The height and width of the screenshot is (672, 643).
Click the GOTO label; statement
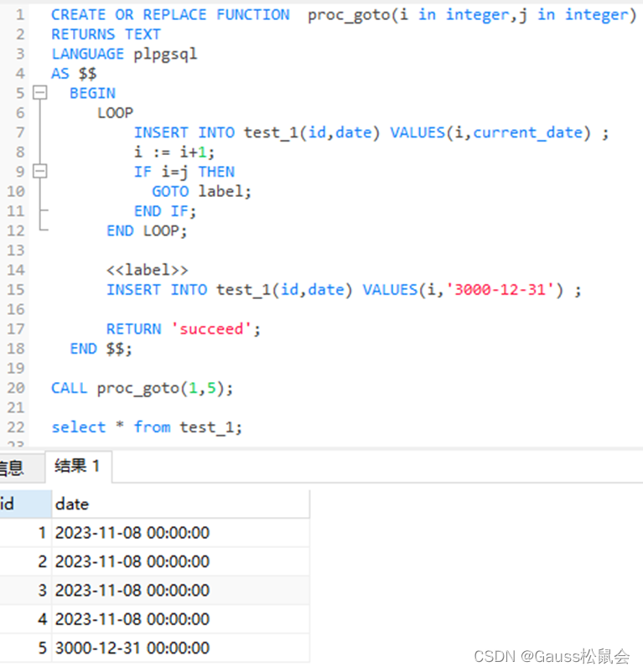point(201,192)
